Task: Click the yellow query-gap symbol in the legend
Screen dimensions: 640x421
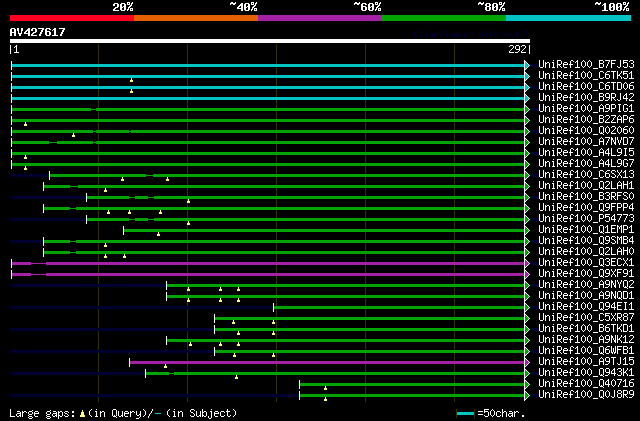Action: pyautogui.click(x=82, y=414)
